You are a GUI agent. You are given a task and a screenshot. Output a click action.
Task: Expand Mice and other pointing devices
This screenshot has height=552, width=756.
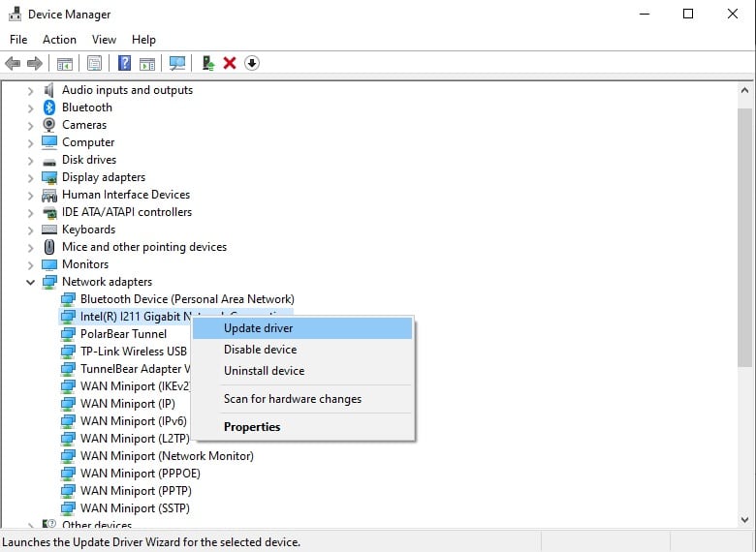point(30,247)
